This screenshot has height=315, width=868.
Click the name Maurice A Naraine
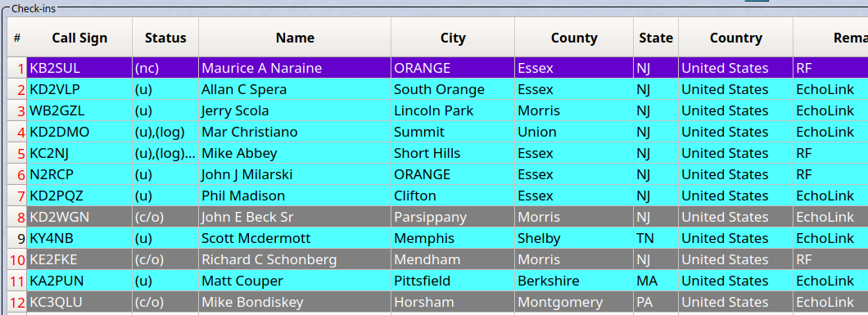tap(261, 68)
